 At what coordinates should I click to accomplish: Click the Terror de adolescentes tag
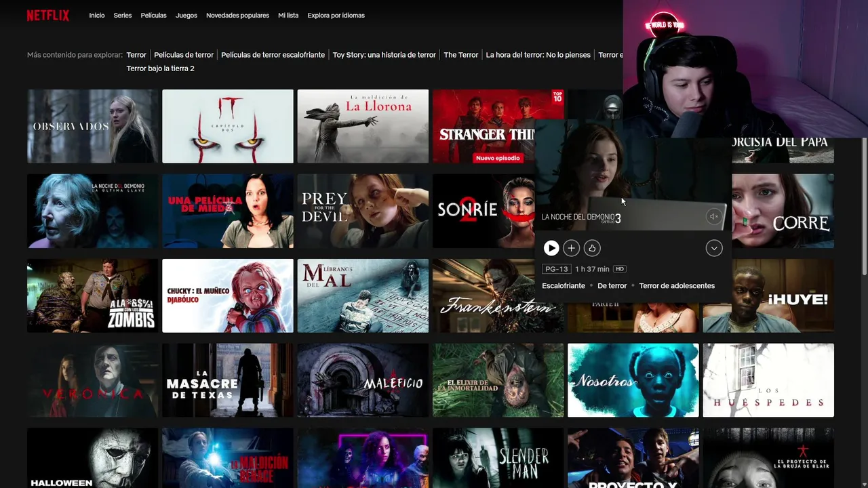[x=677, y=286]
